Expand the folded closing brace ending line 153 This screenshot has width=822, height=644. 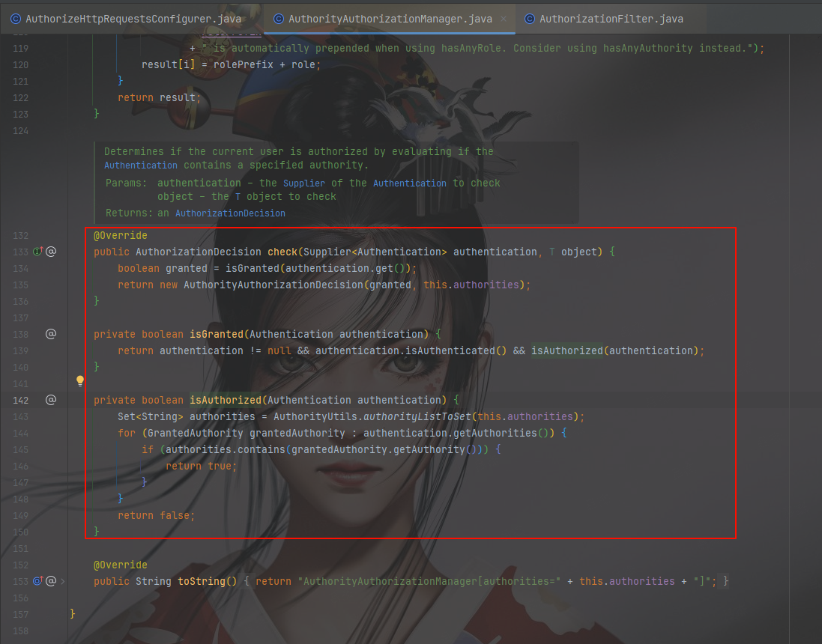[x=725, y=581]
